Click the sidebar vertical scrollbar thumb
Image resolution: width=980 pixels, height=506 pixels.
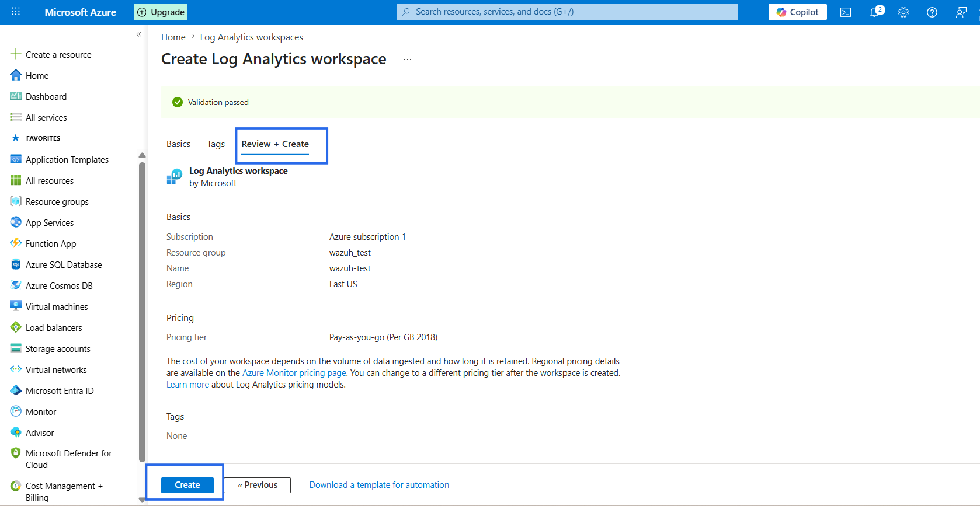pyautogui.click(x=142, y=312)
